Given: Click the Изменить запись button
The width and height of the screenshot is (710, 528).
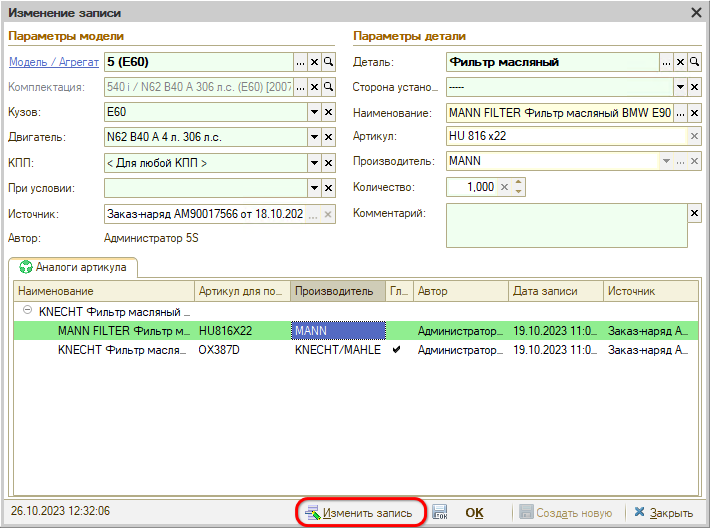Looking at the screenshot, I should click(360, 513).
